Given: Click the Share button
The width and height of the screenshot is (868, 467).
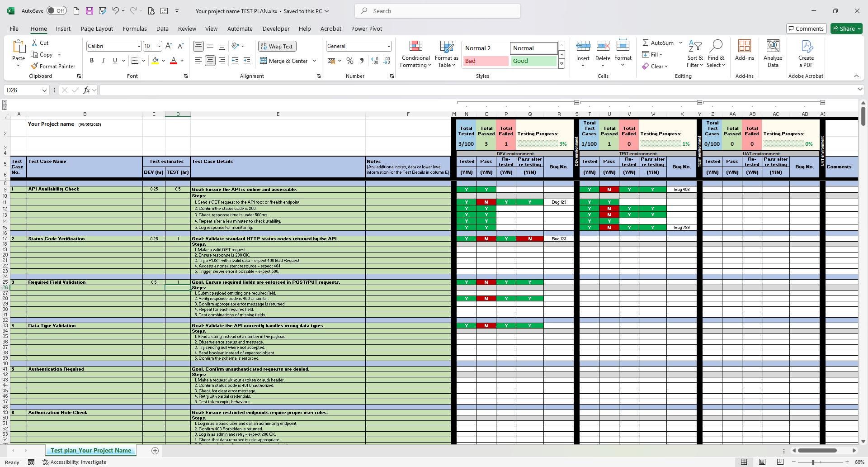Looking at the screenshot, I should click(x=846, y=29).
